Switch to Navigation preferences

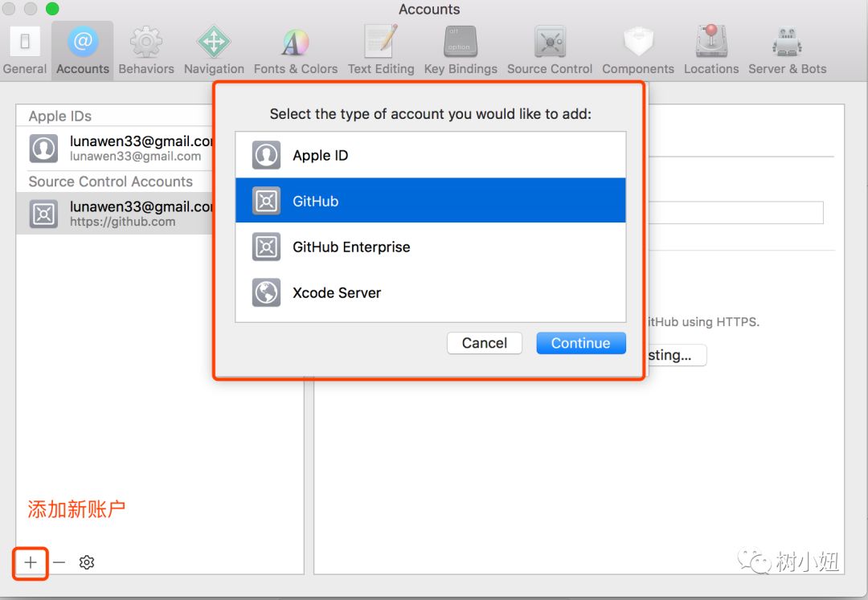point(214,51)
